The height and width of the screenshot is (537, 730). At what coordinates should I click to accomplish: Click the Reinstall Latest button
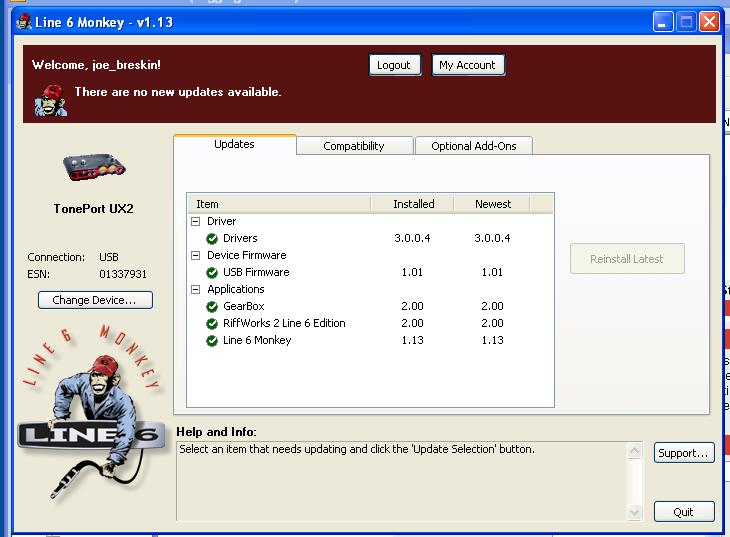point(627,258)
